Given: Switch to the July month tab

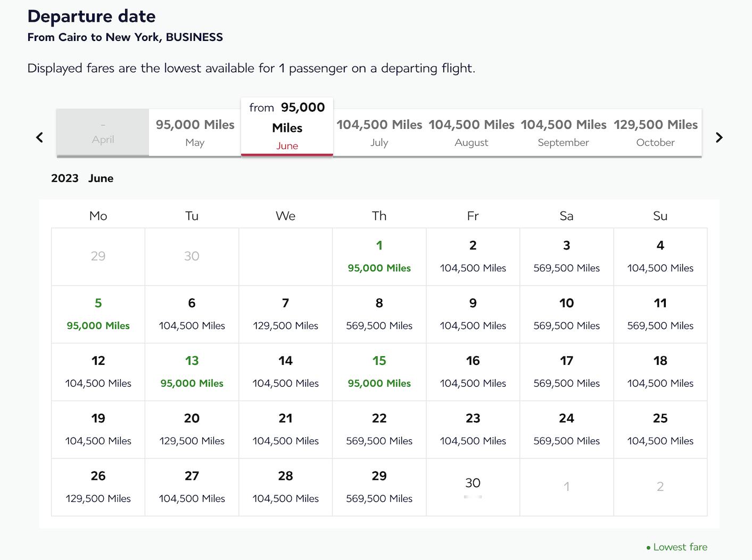Looking at the screenshot, I should coord(379,132).
